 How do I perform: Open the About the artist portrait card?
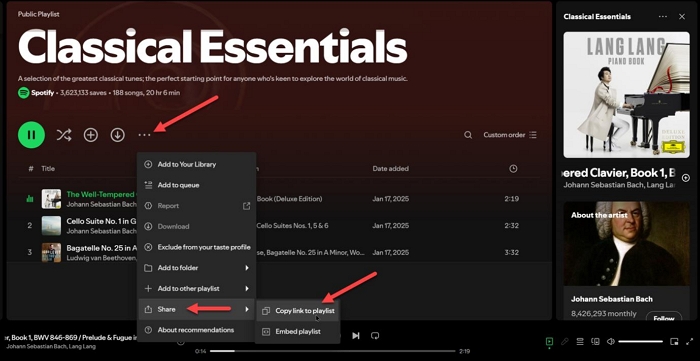(626, 244)
